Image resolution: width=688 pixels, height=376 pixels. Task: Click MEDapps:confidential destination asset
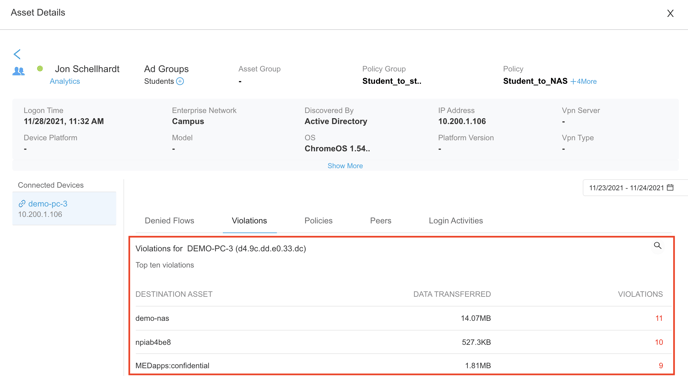(x=172, y=365)
